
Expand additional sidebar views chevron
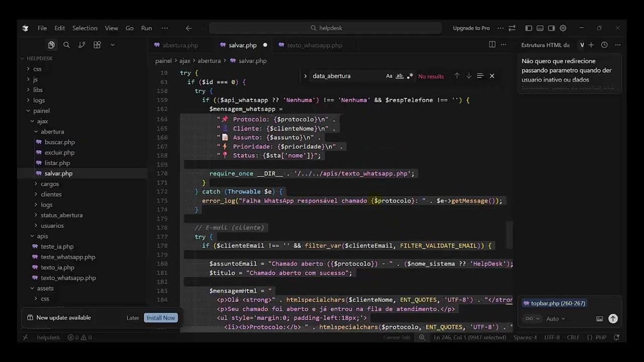[x=112, y=45]
